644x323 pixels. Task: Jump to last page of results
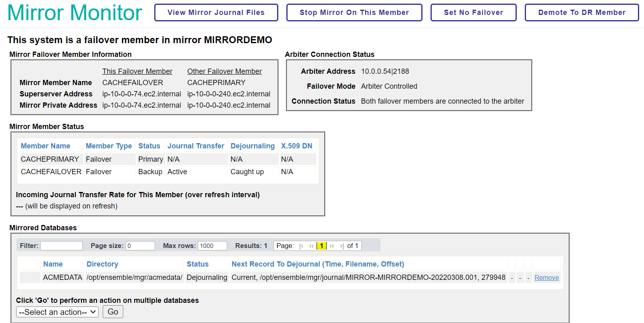click(x=342, y=246)
